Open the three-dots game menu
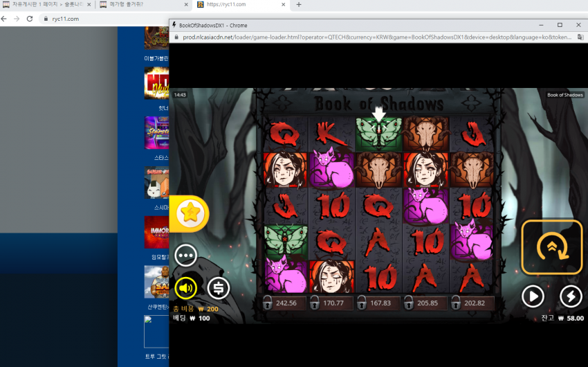The height and width of the screenshot is (367, 588). tap(185, 256)
